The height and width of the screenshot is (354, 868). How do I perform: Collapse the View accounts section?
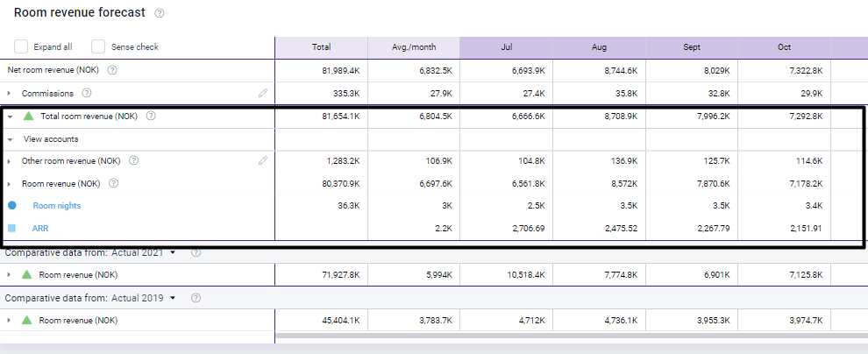point(9,138)
